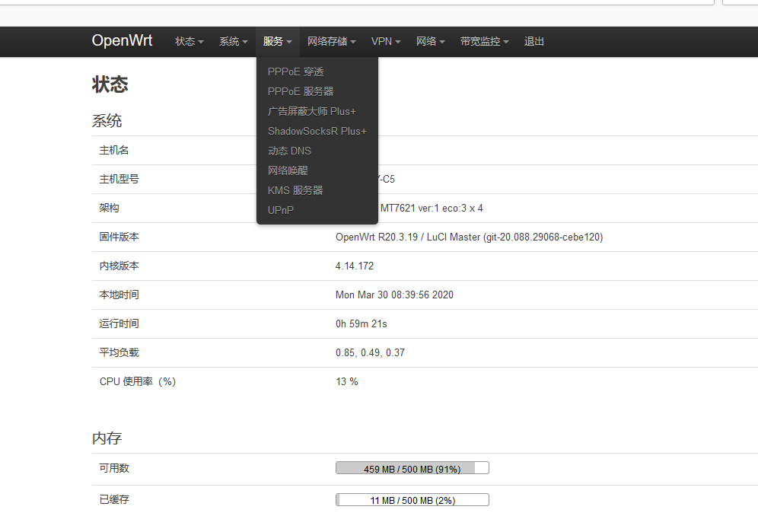The image size is (758, 532).
Task: Click CPU usage value 13 %
Action: click(346, 382)
